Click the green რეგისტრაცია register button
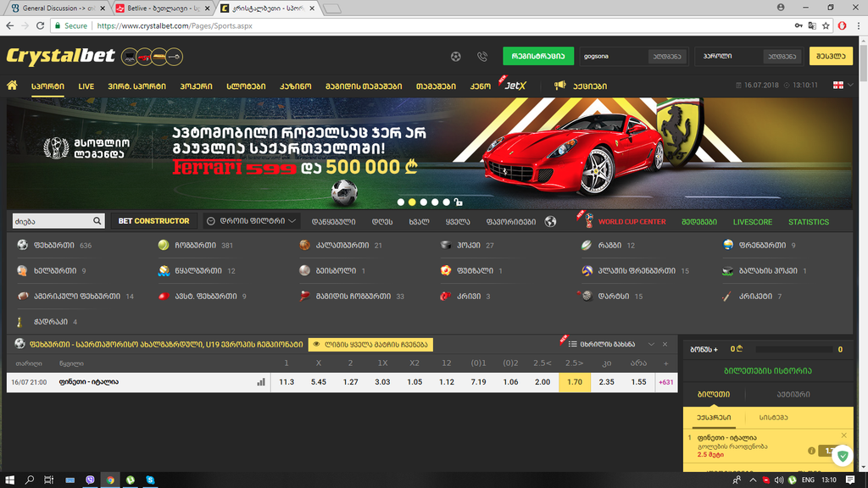The width and height of the screenshot is (868, 488). pos(538,56)
